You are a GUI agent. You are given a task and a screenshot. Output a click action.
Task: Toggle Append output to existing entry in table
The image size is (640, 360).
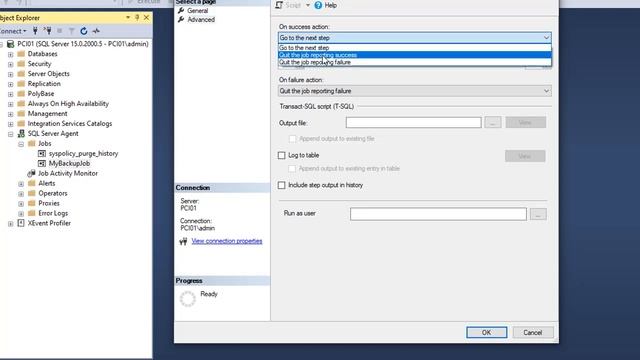click(292, 169)
